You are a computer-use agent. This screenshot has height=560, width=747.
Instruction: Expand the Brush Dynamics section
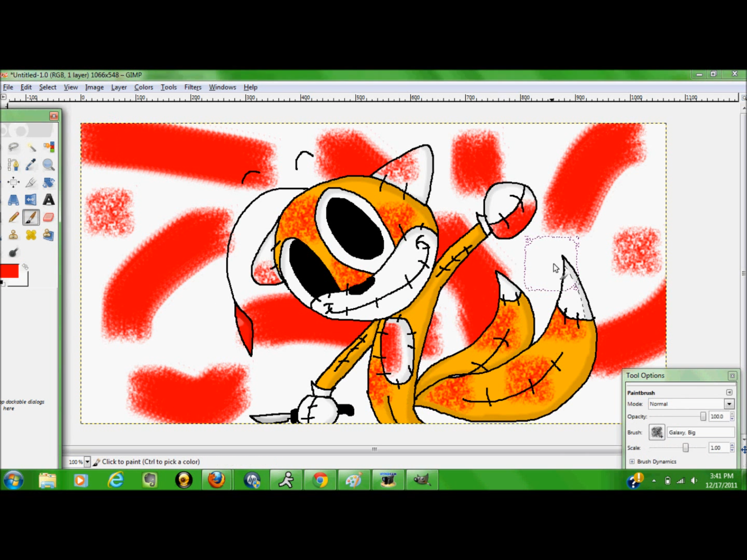point(632,462)
